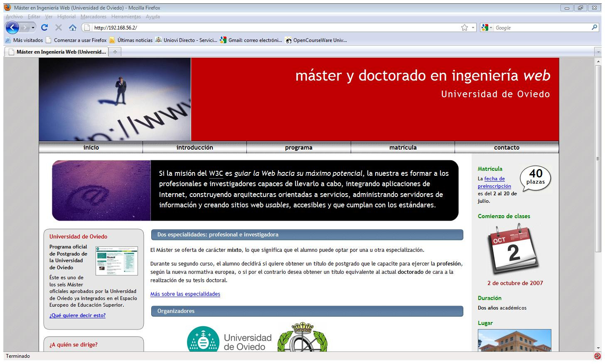Click the Organizadores section header
This screenshot has height=364, width=605.
(307, 311)
